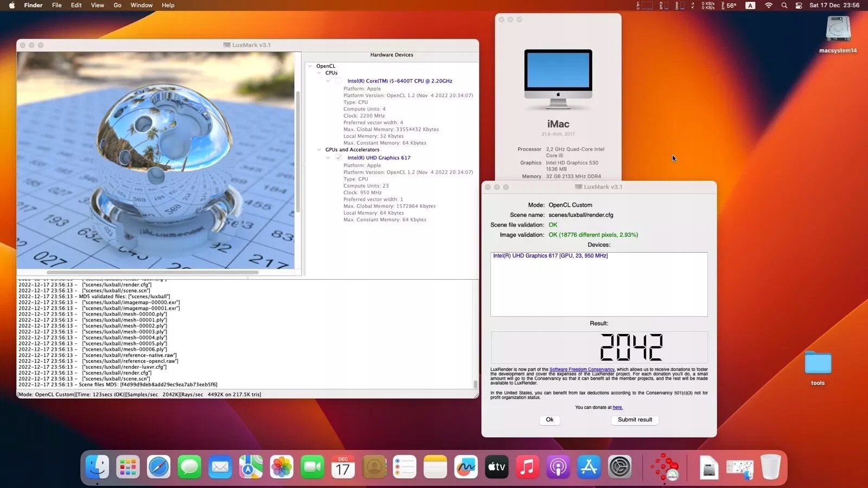
Task: Open the Help menu
Action: pyautogui.click(x=168, y=5)
